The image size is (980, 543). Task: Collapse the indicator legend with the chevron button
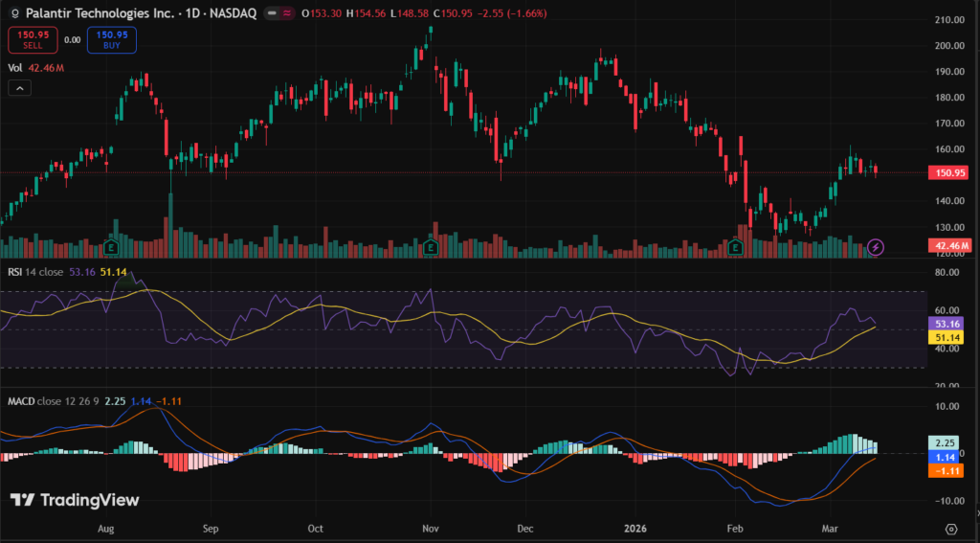(x=20, y=88)
